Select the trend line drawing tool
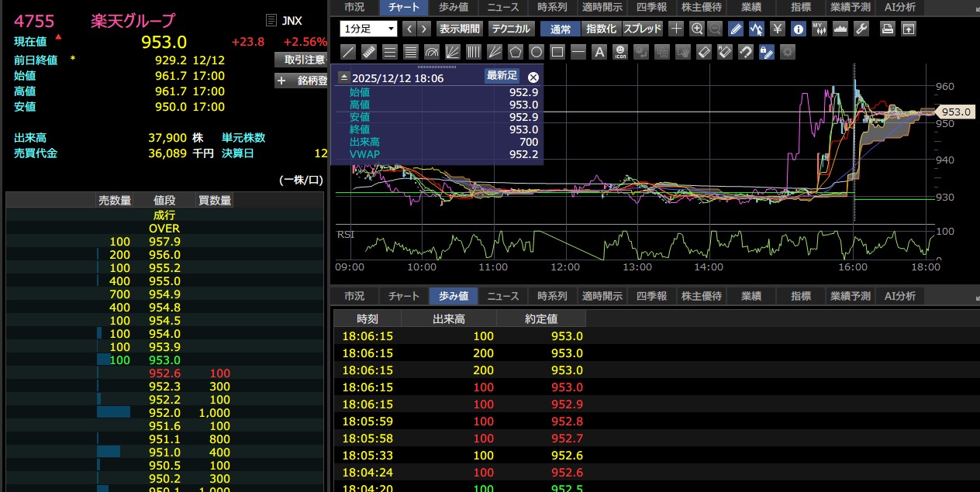The image size is (980, 492). (x=349, y=53)
